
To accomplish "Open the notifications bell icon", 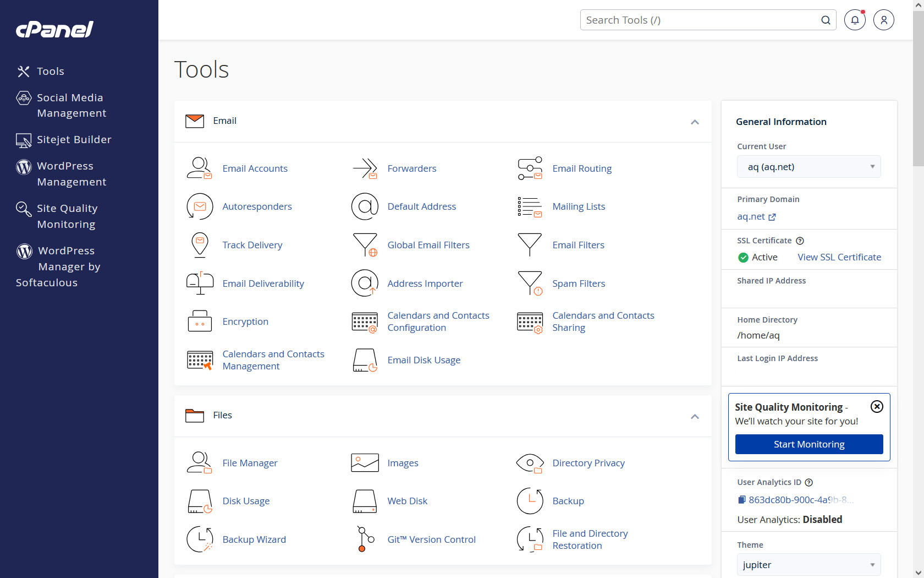I will pyautogui.click(x=855, y=20).
